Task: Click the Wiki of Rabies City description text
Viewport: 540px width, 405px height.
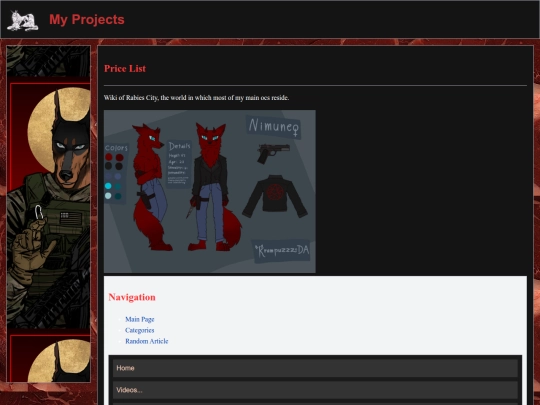Action: point(197,98)
